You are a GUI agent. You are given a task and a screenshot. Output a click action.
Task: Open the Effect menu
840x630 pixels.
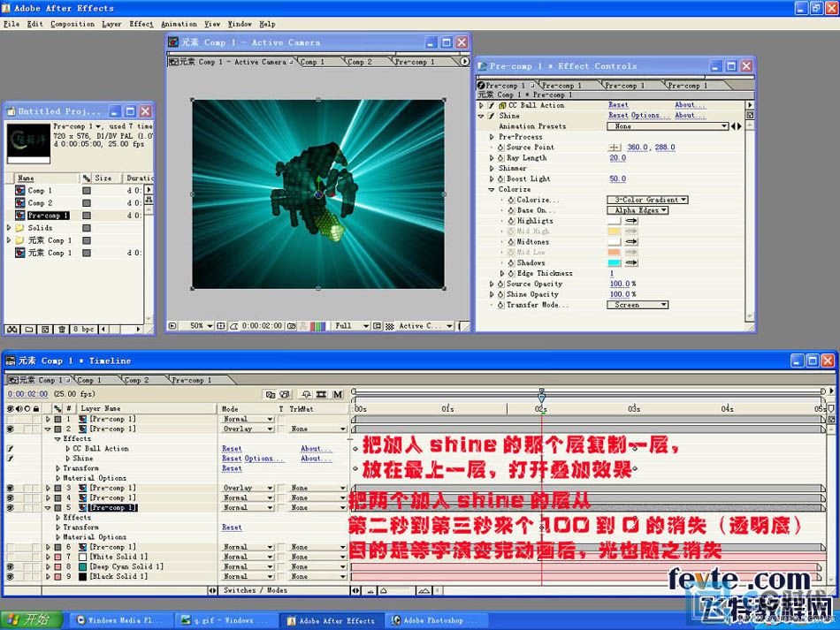[141, 24]
